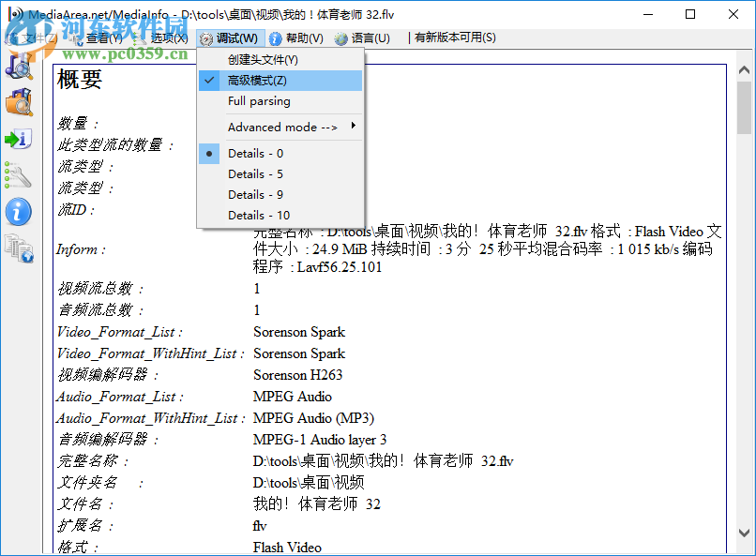
Task: Select the Details - 5 radio option
Action: (x=255, y=173)
